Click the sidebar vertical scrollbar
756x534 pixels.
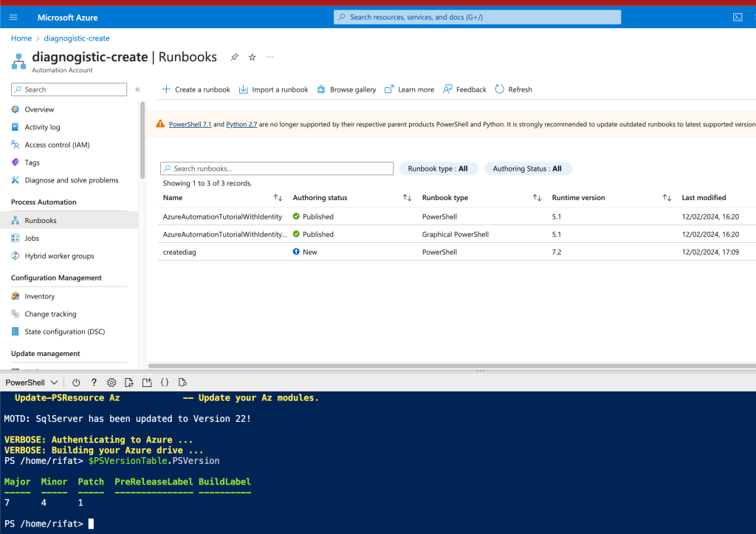[x=142, y=140]
